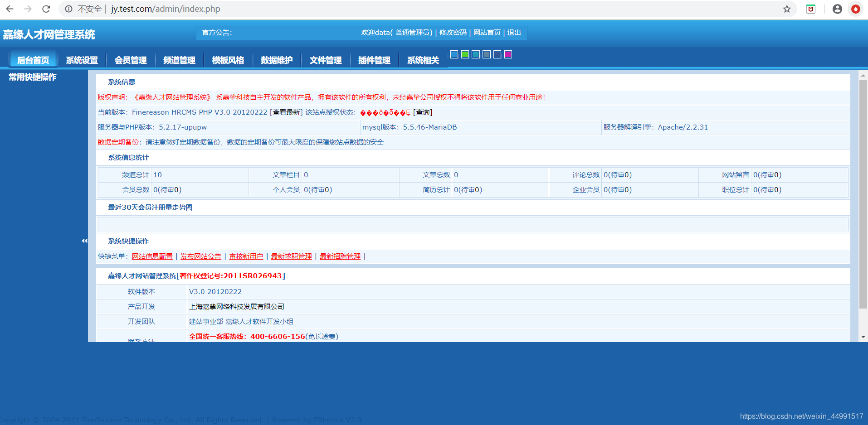
Task: Open the 后台首页 tab
Action: pos(33,60)
